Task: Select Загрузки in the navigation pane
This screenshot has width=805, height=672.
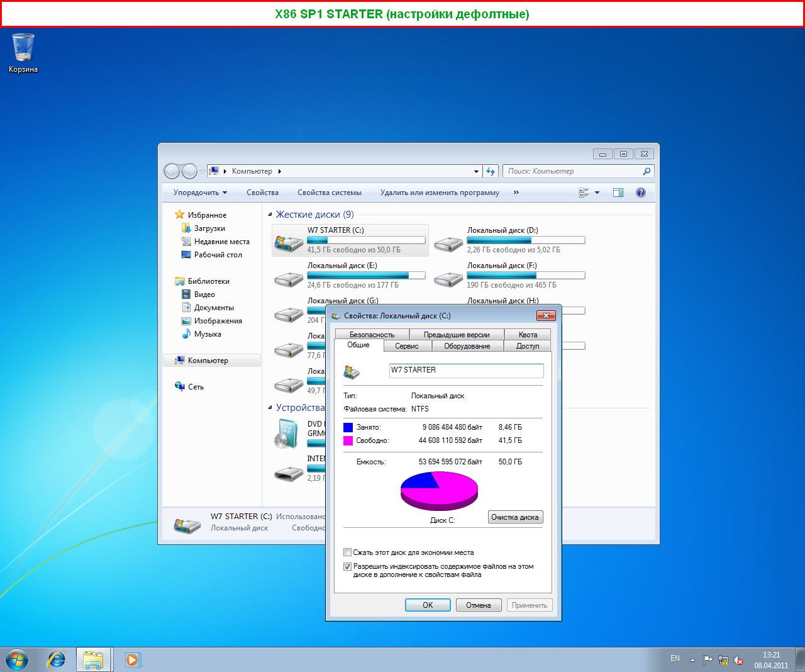Action: [209, 228]
